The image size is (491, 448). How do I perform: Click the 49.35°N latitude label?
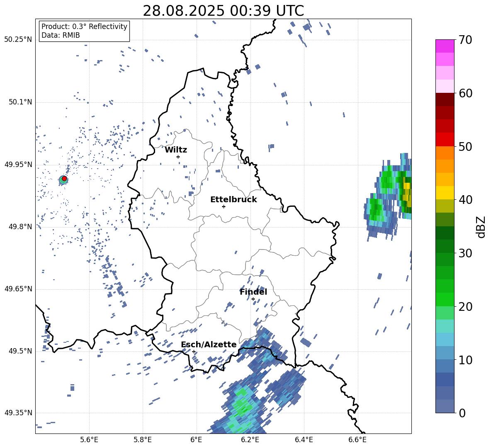(x=18, y=413)
